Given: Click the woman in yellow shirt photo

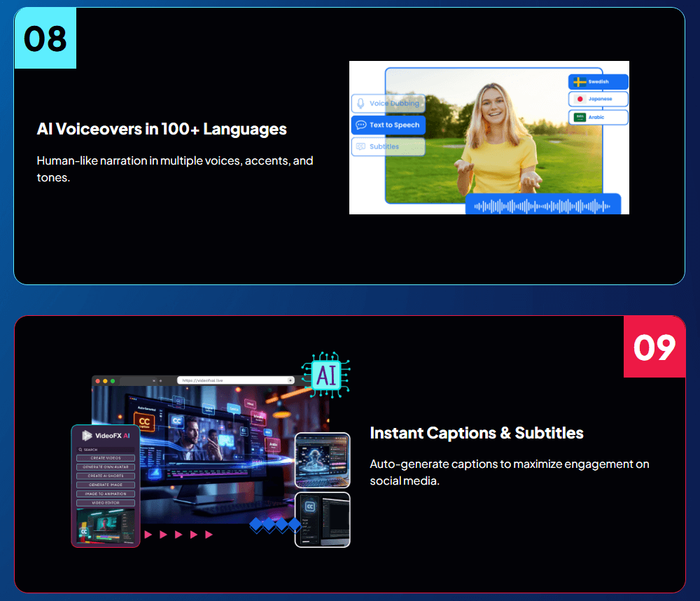Looking at the screenshot, I should (x=493, y=135).
